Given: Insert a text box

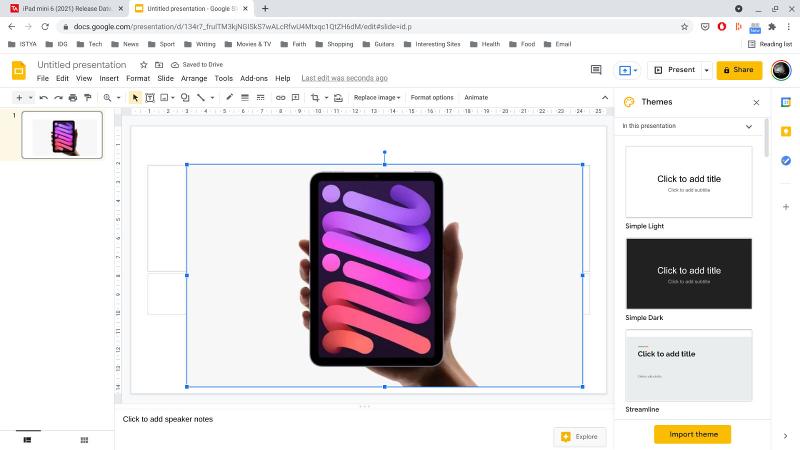Looking at the screenshot, I should [x=150, y=97].
